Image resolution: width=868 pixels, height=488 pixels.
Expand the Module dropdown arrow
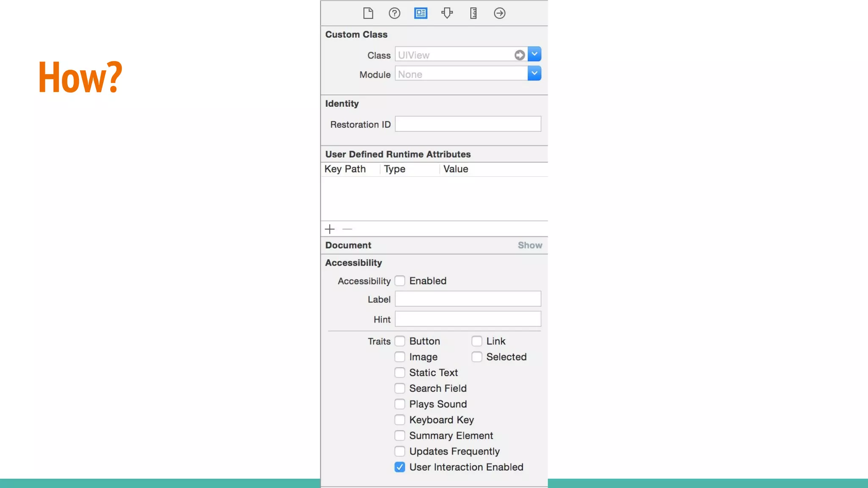[x=534, y=74]
